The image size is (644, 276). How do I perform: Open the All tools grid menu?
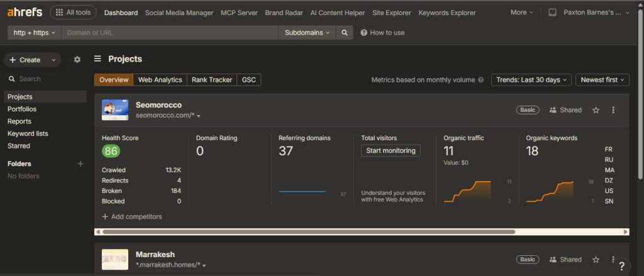(73, 13)
